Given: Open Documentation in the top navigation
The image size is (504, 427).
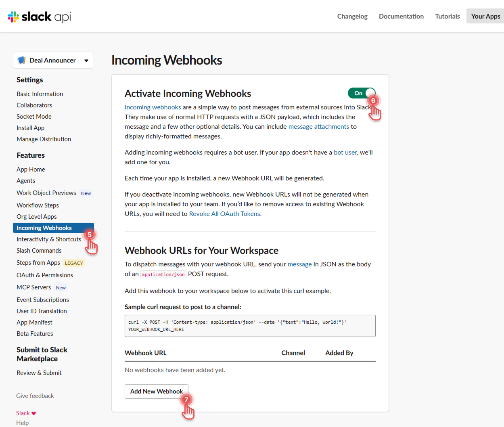Looking at the screenshot, I should 401,16.
